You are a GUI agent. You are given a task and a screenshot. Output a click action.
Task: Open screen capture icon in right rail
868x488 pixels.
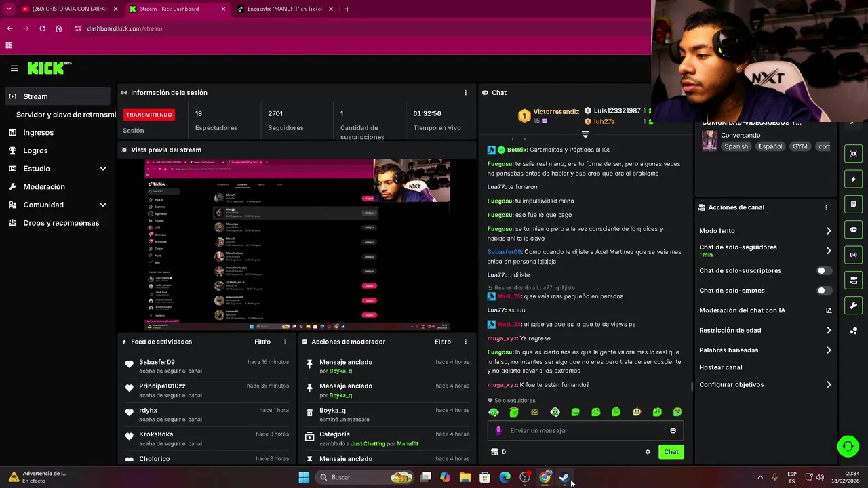[x=853, y=154]
